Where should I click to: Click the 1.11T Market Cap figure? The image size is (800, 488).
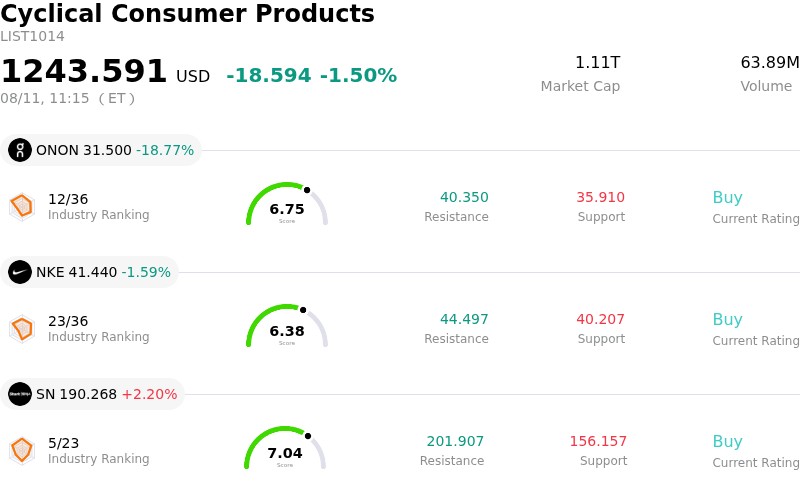click(597, 62)
